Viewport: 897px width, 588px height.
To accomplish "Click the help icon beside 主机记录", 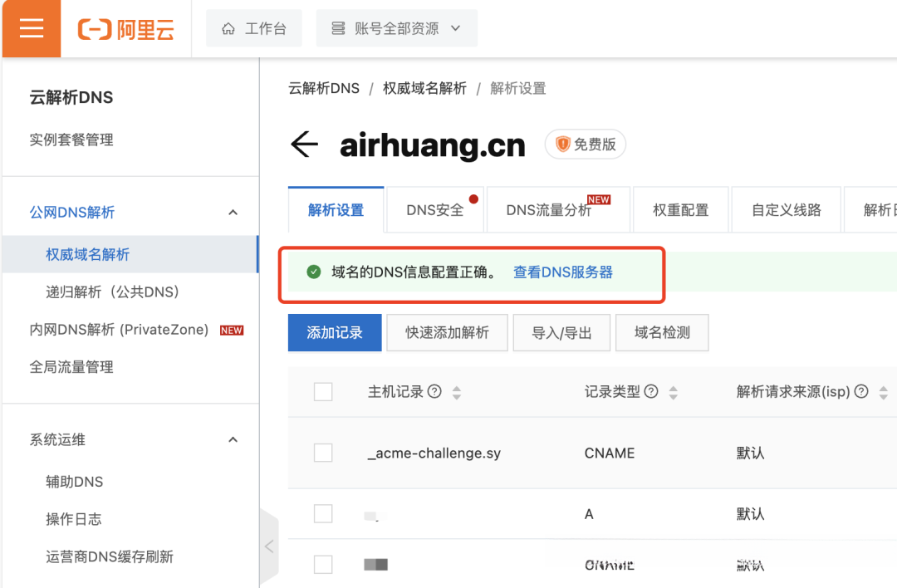I will click(x=434, y=391).
